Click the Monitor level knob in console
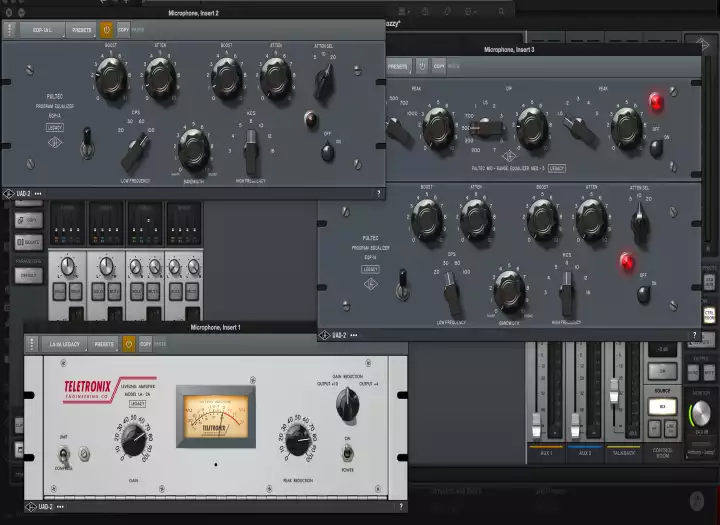This screenshot has height=525, width=720. [701, 413]
